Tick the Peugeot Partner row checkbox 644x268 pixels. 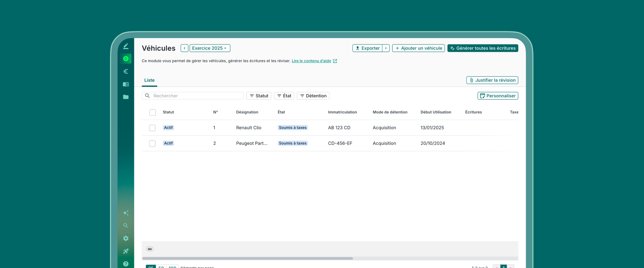152,143
